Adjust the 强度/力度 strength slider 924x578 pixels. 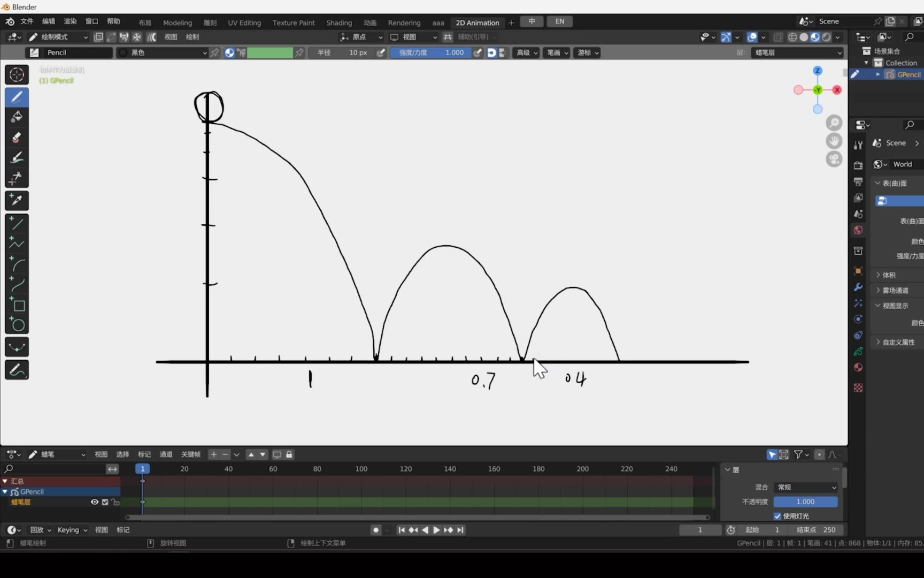click(x=430, y=52)
